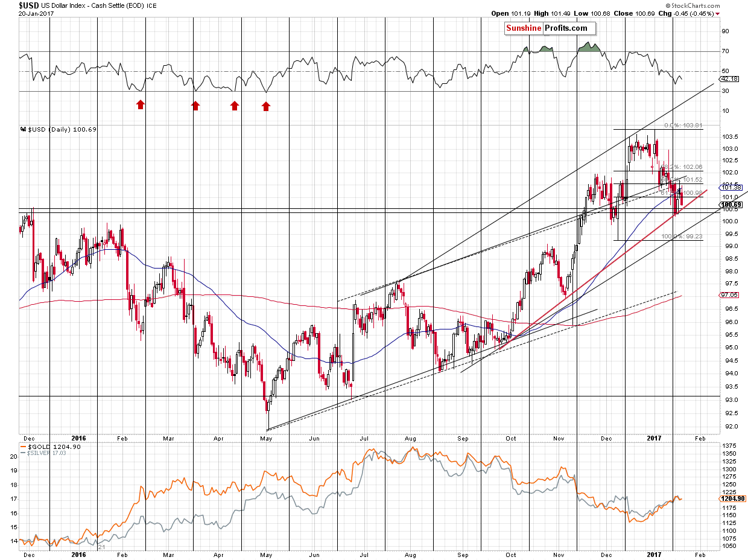748x560 pixels.
Task: Click the silver axis label 20
Action: 13,457
